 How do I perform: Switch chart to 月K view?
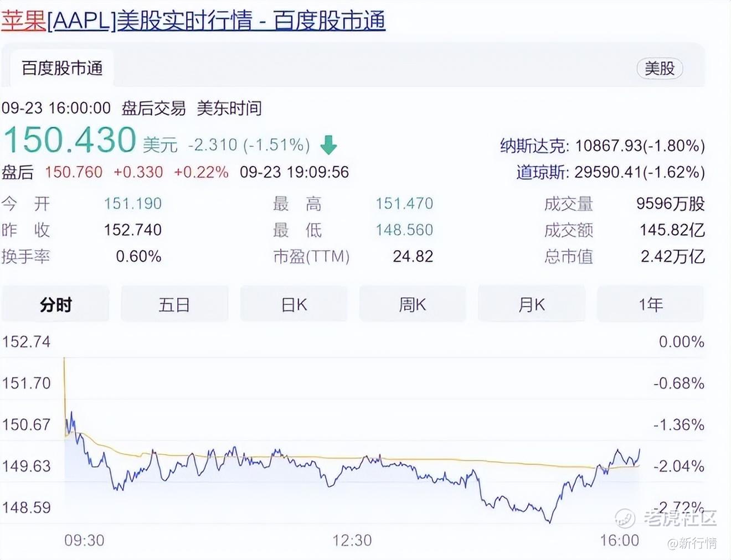click(532, 304)
